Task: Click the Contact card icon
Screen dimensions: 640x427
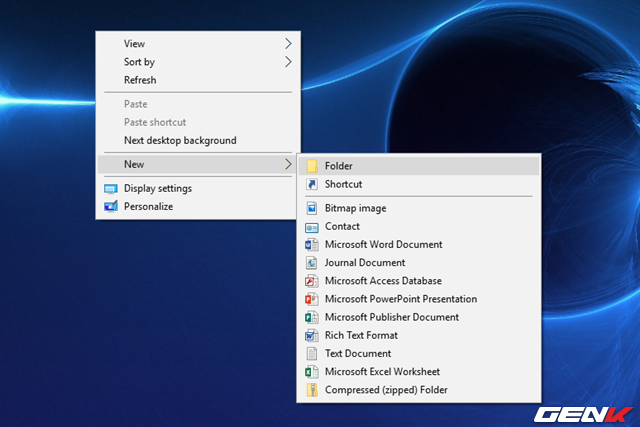Action: (x=311, y=227)
